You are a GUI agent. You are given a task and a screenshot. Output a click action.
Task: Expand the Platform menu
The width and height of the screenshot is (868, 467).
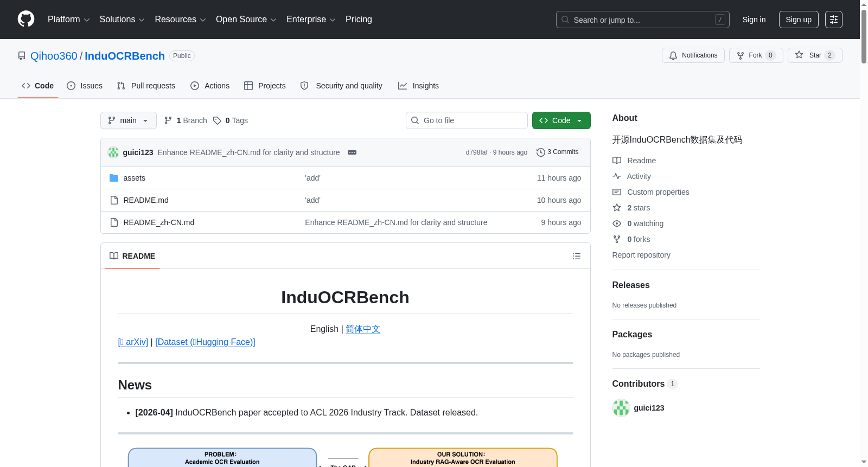pyautogui.click(x=69, y=20)
